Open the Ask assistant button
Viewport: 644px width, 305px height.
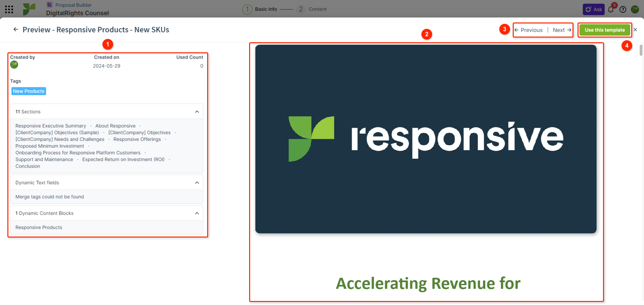pyautogui.click(x=593, y=9)
